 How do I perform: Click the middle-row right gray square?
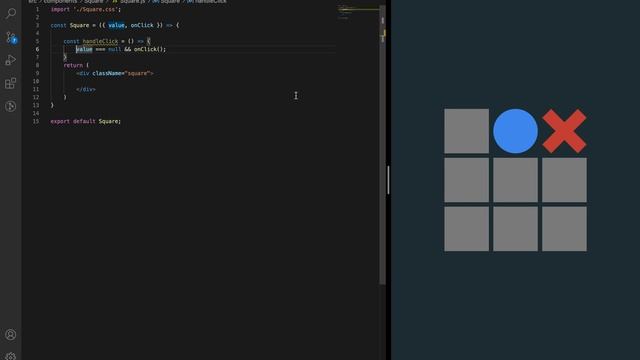[564, 180]
